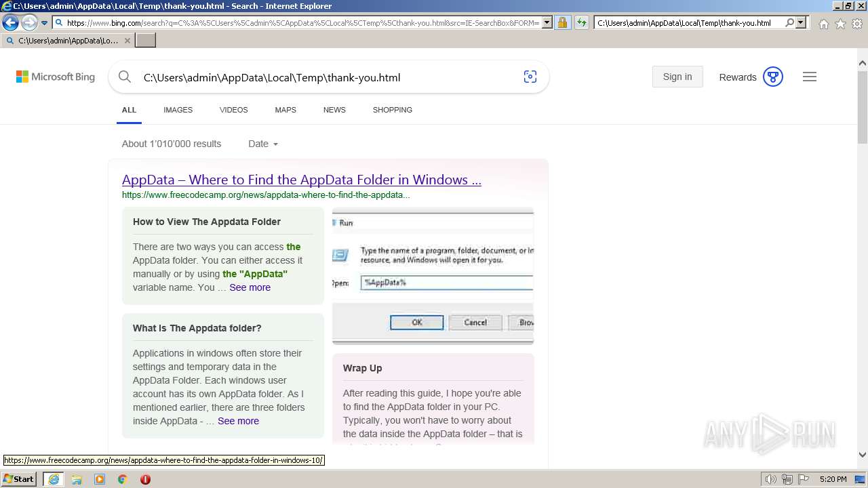The width and height of the screenshot is (868, 488).
Task: Open the File Explorer taskbar icon
Action: 77,479
